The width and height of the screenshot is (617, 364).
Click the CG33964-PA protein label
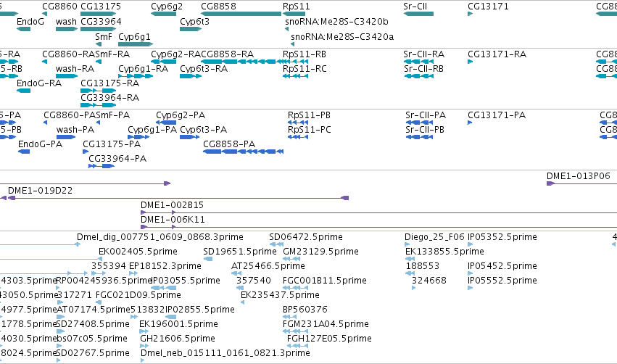117,159
